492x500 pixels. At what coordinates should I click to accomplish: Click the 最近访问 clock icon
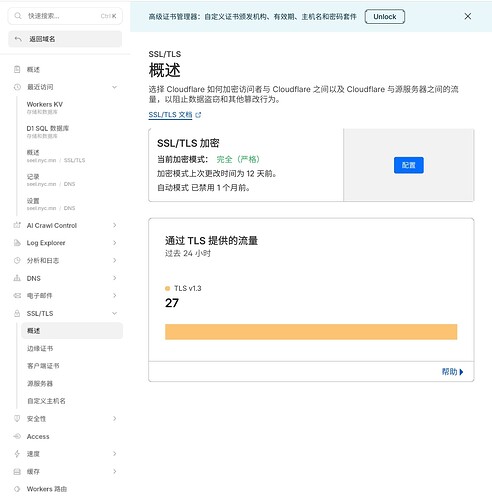17,87
